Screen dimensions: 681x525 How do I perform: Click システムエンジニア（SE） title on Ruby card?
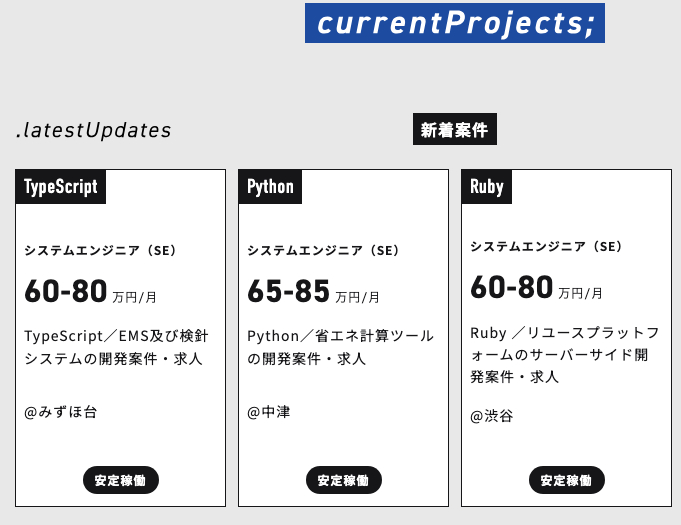[x=546, y=246]
